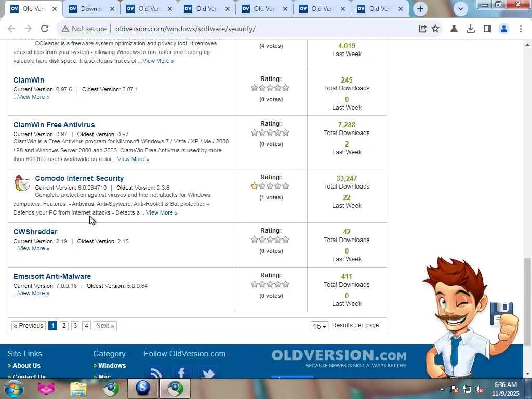Open File Explorer from taskbar
532x399 pixels.
(78, 389)
